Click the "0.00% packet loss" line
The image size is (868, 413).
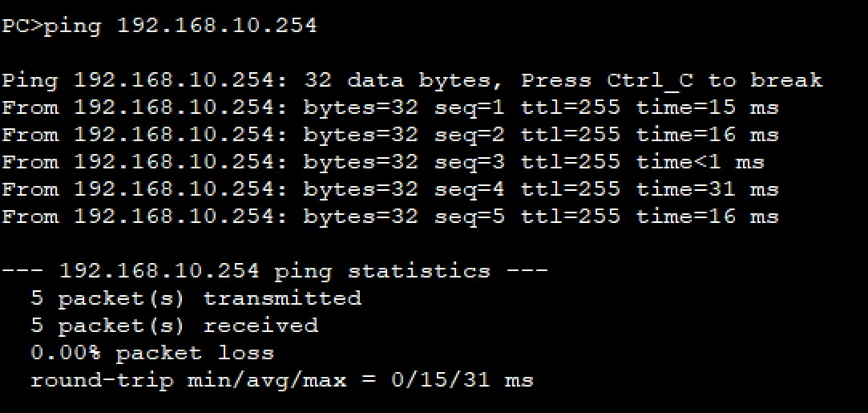pyautogui.click(x=152, y=353)
